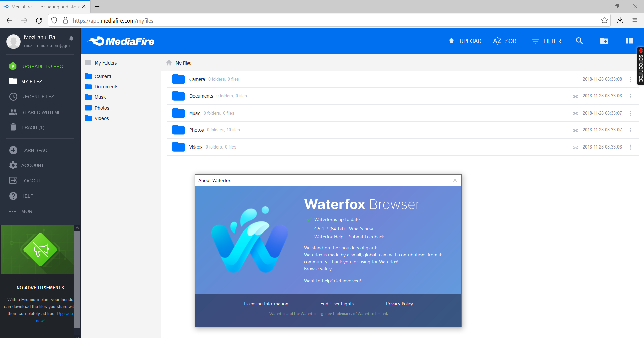Click the search icon in MediaFire toolbar

[x=579, y=41]
